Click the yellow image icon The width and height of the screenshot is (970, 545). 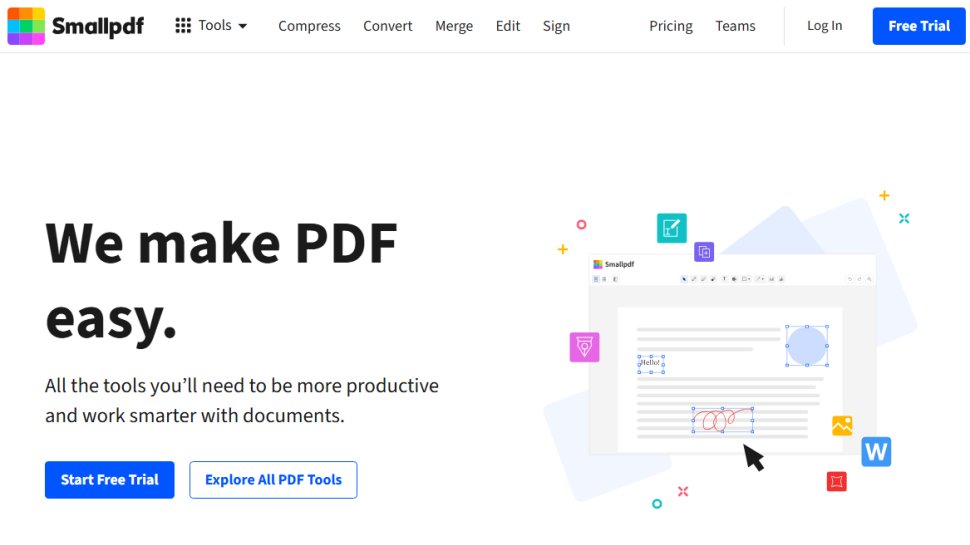click(x=842, y=426)
